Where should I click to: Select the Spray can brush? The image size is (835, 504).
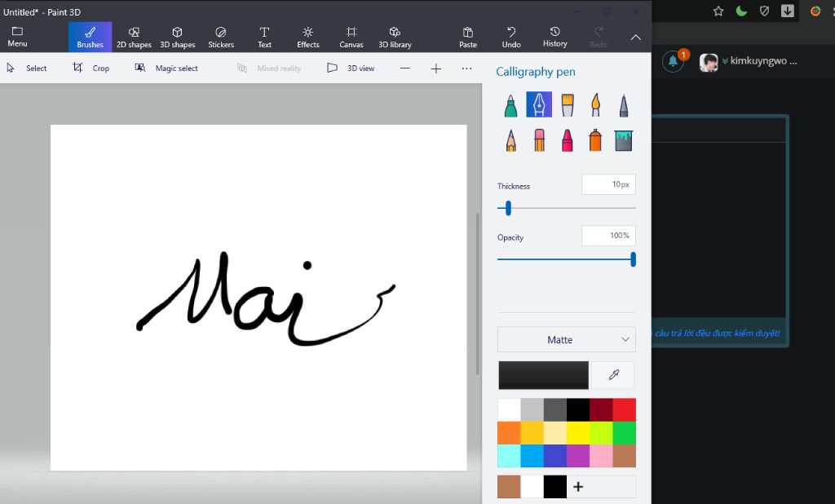[595, 140]
